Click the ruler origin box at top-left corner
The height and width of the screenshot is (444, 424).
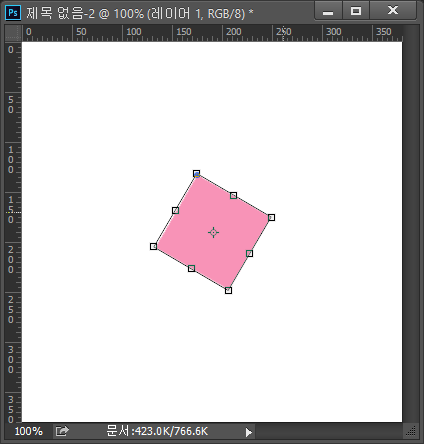click(x=13, y=33)
